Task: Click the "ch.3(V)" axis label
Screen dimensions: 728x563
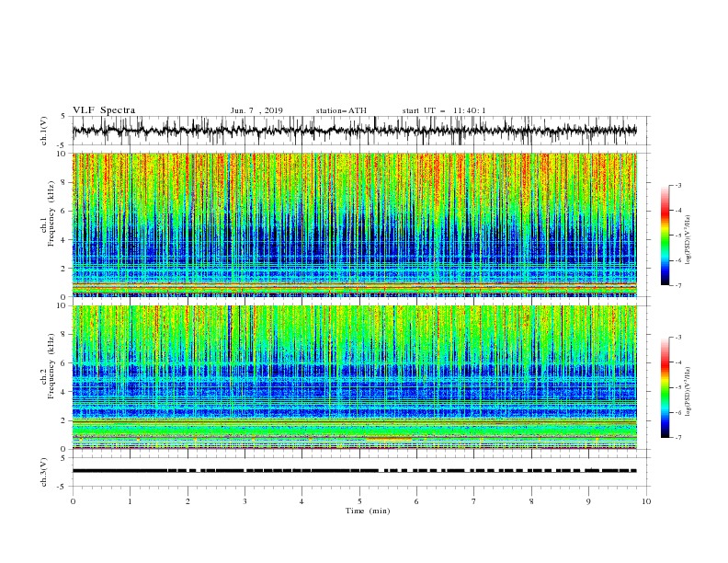Action: point(44,472)
